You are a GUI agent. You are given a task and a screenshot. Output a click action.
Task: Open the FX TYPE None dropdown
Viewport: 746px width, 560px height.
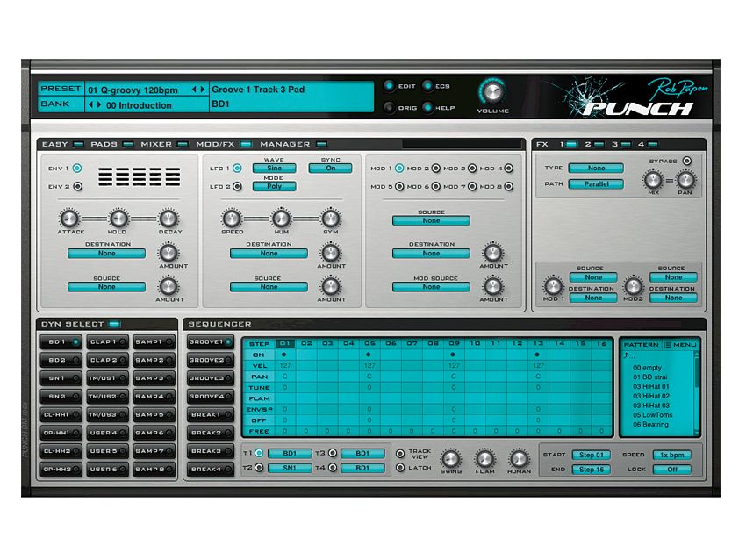point(596,169)
